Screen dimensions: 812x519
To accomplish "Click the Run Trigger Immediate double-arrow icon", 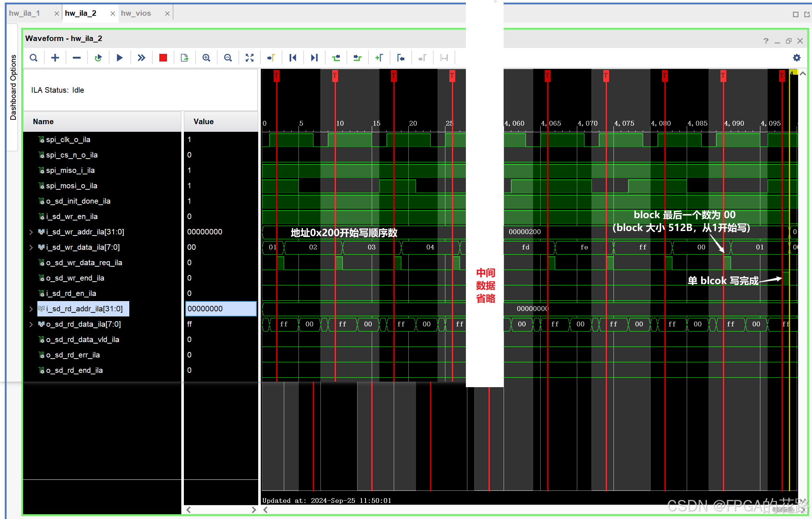I will (141, 58).
